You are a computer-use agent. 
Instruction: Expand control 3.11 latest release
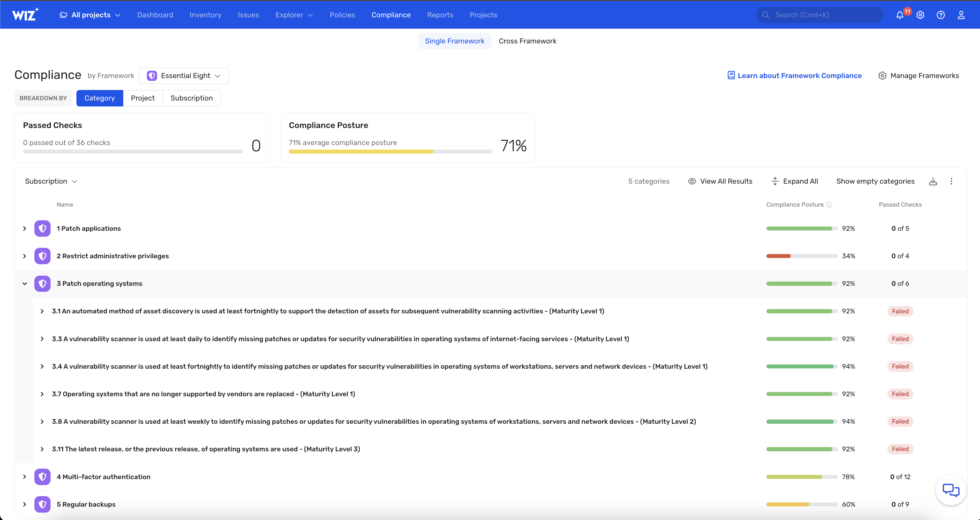[42, 449]
